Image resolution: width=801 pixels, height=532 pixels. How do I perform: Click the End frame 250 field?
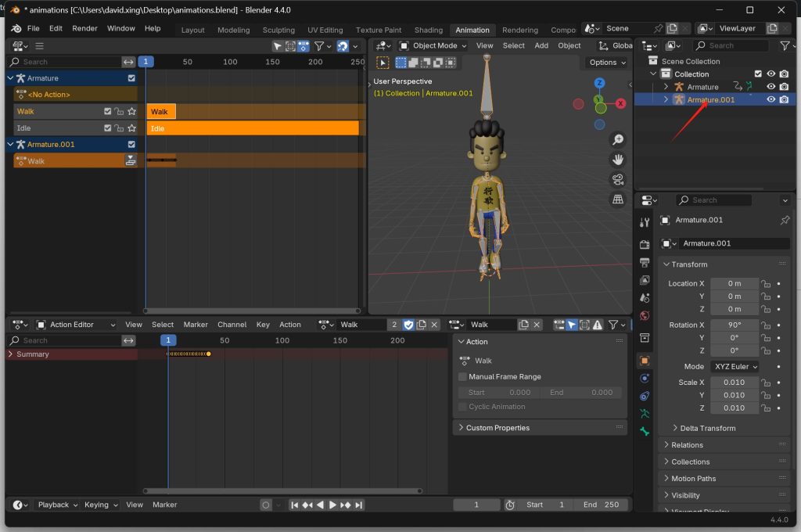coord(602,505)
